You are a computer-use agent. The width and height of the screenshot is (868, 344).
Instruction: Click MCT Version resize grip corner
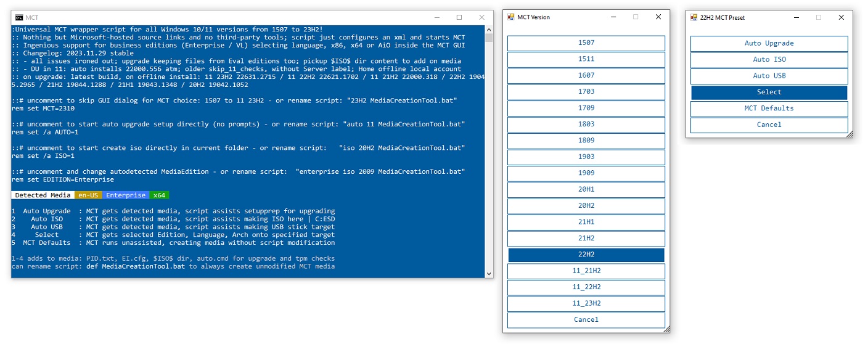(x=666, y=330)
